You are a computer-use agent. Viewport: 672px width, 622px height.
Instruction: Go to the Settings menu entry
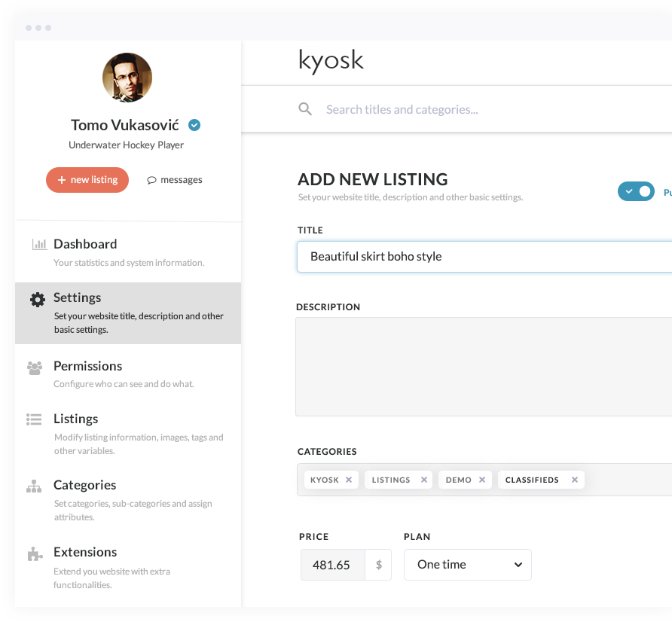[78, 297]
